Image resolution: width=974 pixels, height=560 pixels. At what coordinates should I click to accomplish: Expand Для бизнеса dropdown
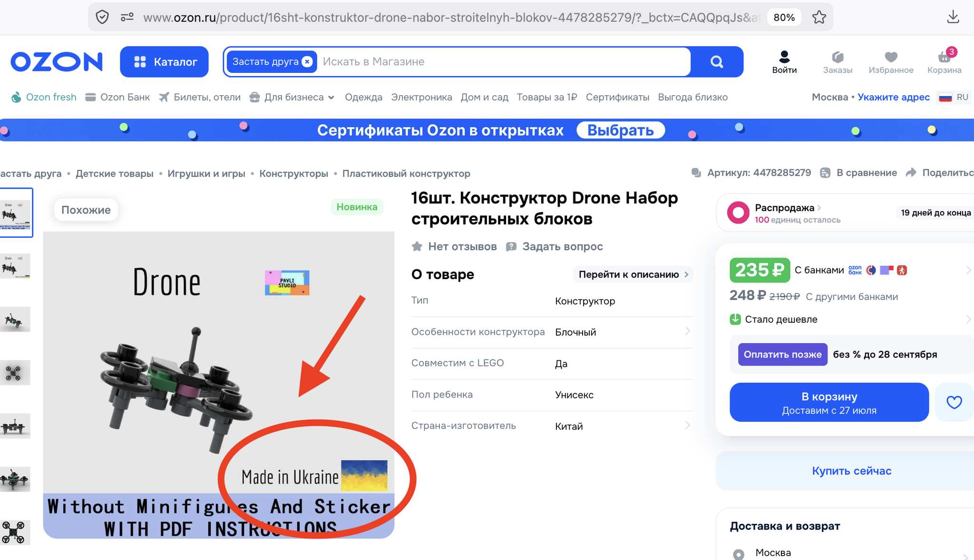click(x=292, y=97)
